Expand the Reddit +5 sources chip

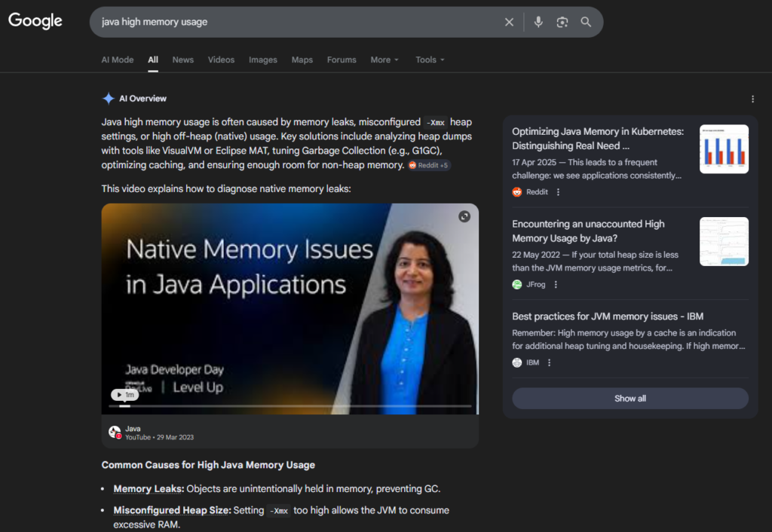pyautogui.click(x=429, y=165)
